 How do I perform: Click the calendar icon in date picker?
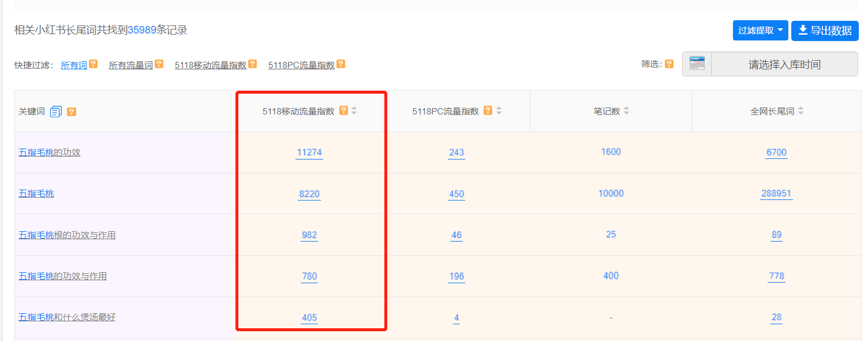point(697,64)
